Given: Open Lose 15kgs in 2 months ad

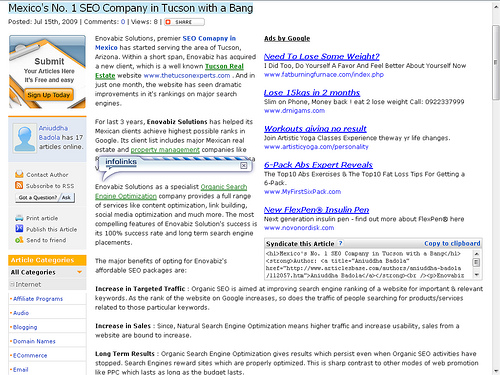Looking at the screenshot, I should coord(312,93).
